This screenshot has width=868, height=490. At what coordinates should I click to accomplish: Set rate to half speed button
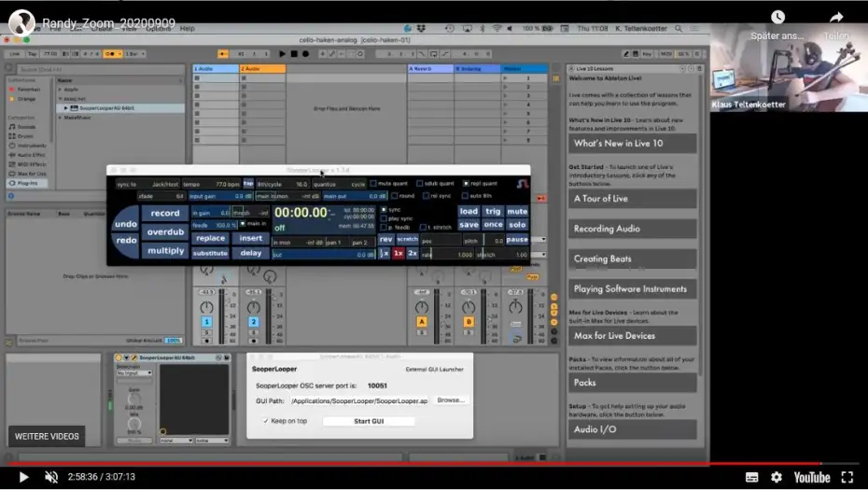pos(385,253)
